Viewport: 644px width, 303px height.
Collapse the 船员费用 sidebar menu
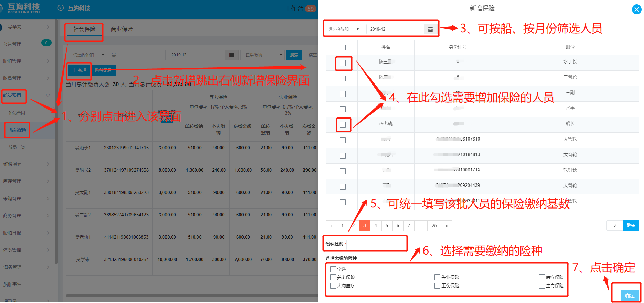(x=48, y=96)
